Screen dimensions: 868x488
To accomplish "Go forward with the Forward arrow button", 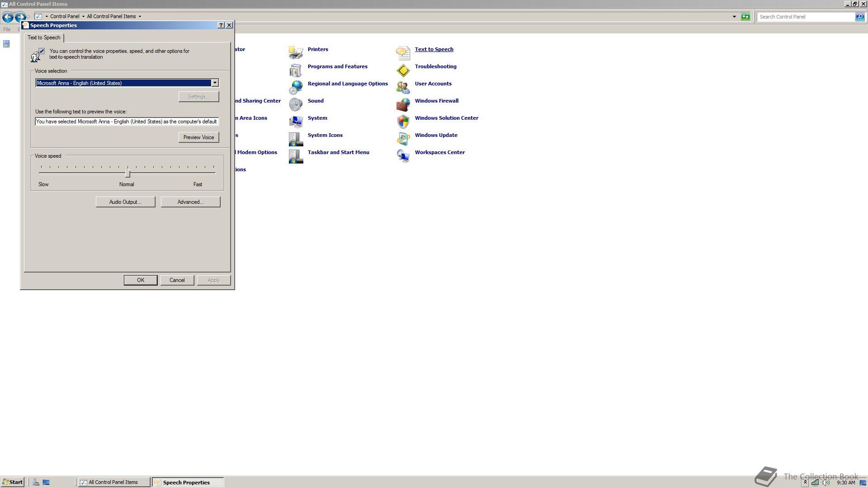I will [x=20, y=17].
